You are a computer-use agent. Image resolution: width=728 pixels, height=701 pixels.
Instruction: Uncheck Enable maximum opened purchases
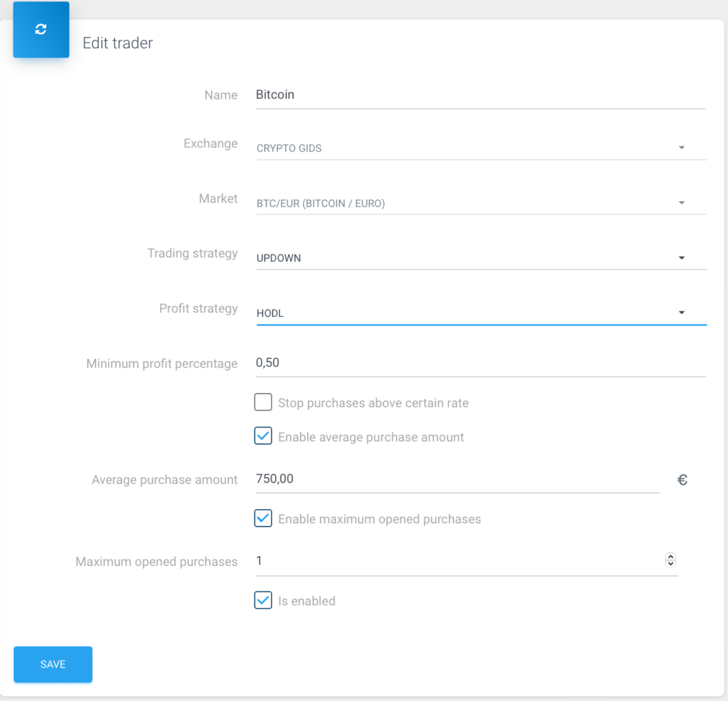[x=263, y=518]
